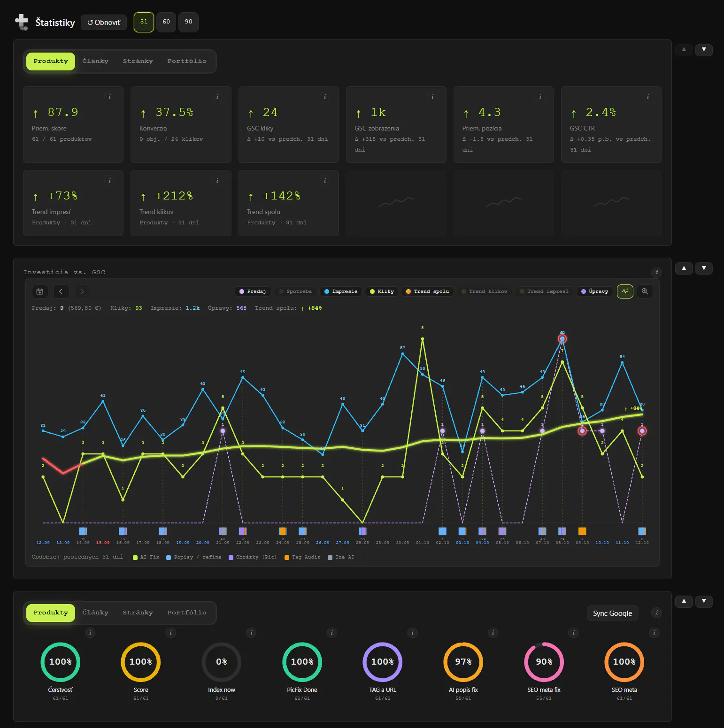Move the Sync Google panel down
724x728 pixels.
704,601
